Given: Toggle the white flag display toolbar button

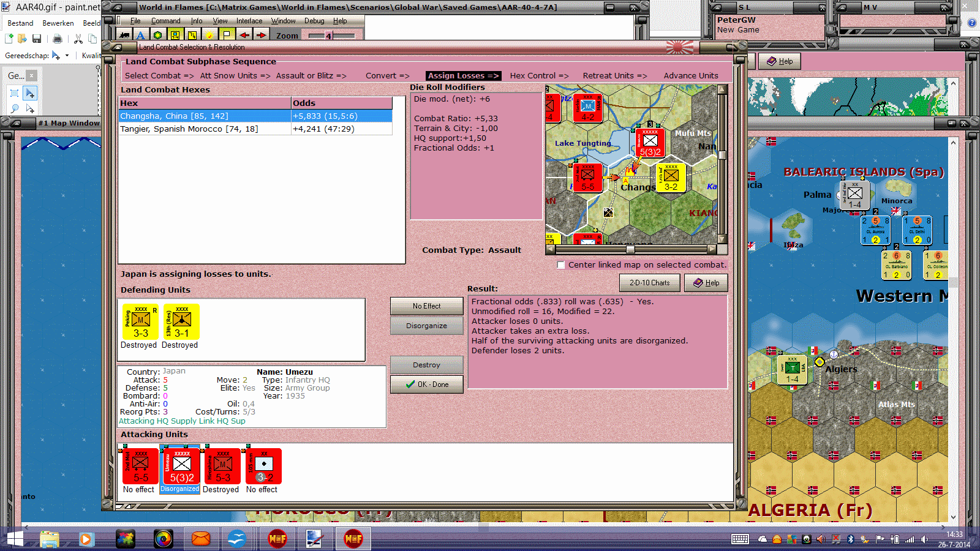Looking at the screenshot, I should (x=226, y=35).
